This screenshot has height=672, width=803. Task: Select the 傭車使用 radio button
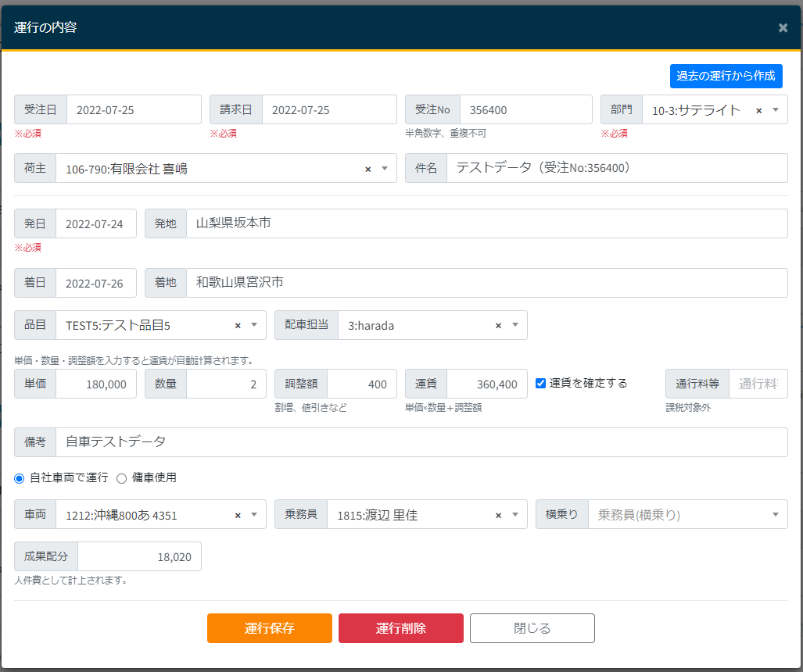click(x=121, y=477)
